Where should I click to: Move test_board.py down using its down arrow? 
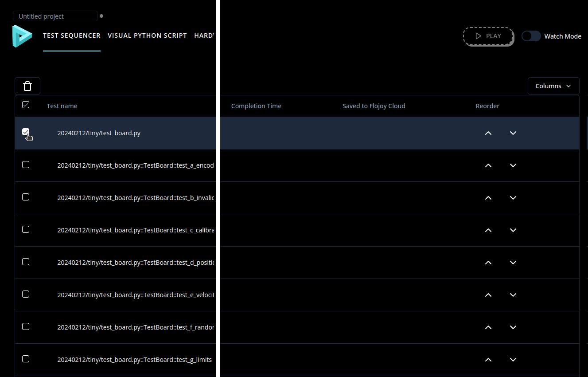click(513, 133)
